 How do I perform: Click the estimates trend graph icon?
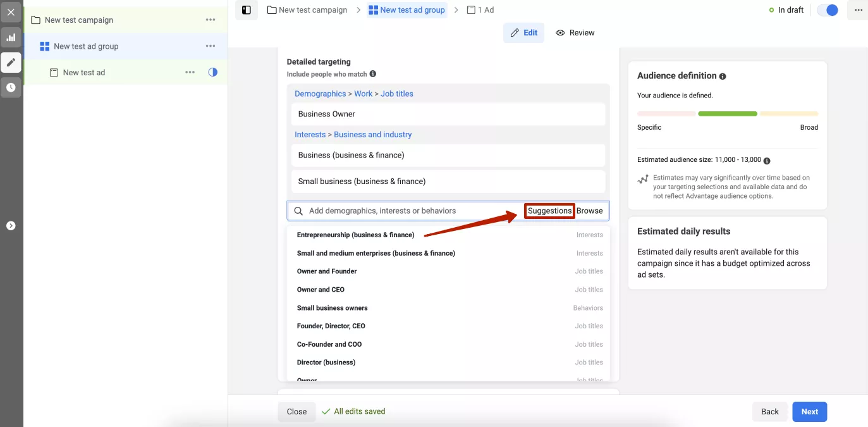[x=643, y=180]
